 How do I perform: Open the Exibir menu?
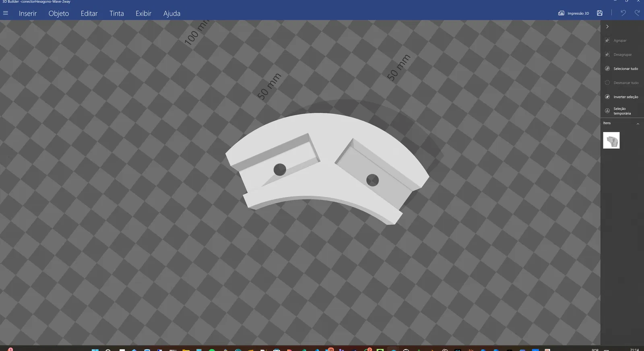[x=143, y=13]
